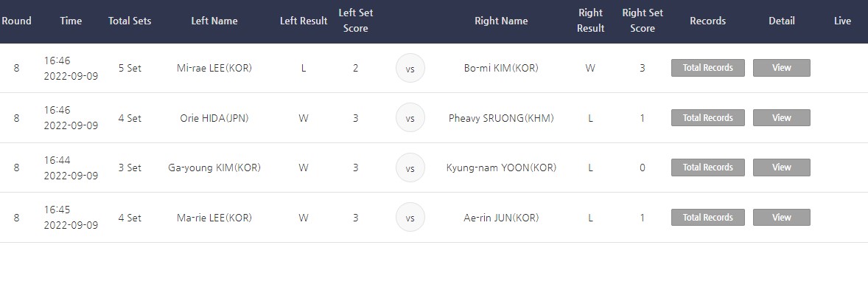Click player name Bo-mi KIM(KOR)
Viewport: 868px width, 290px height.
pos(501,68)
